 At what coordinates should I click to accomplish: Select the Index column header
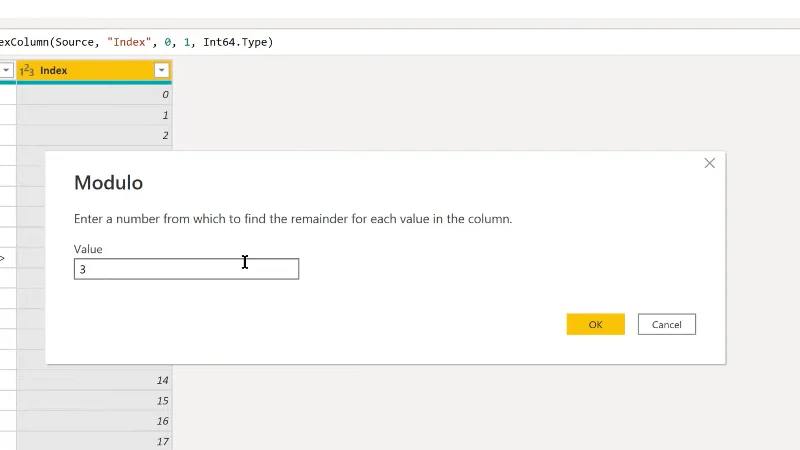[94, 70]
